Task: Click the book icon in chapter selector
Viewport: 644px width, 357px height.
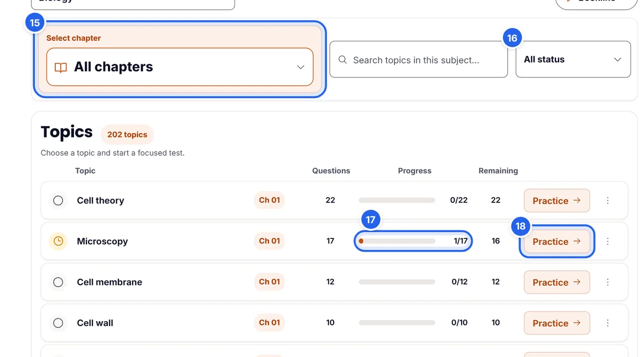Action: (x=61, y=68)
